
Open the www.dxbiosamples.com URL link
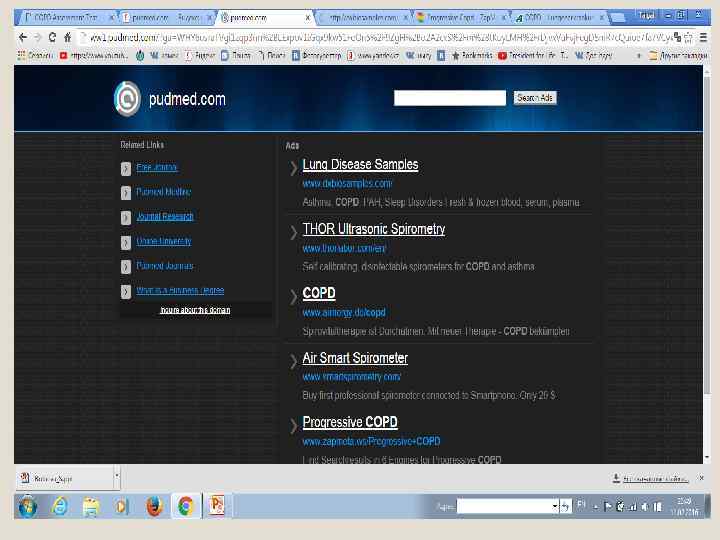[347, 183]
